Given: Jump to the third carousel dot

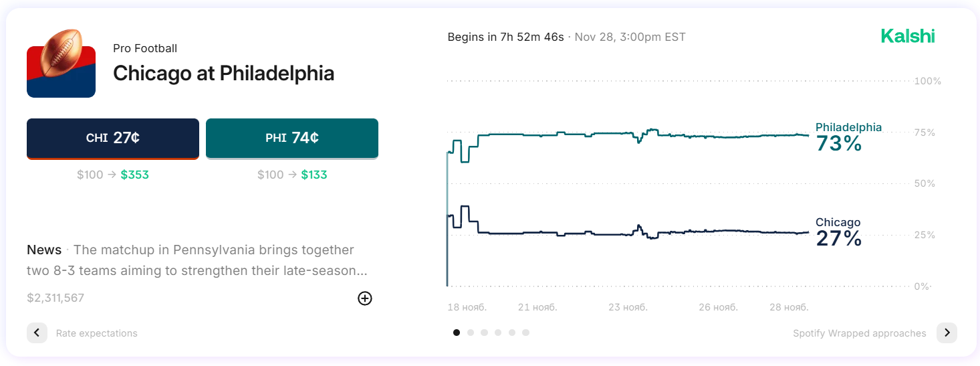Looking at the screenshot, I should click(485, 333).
